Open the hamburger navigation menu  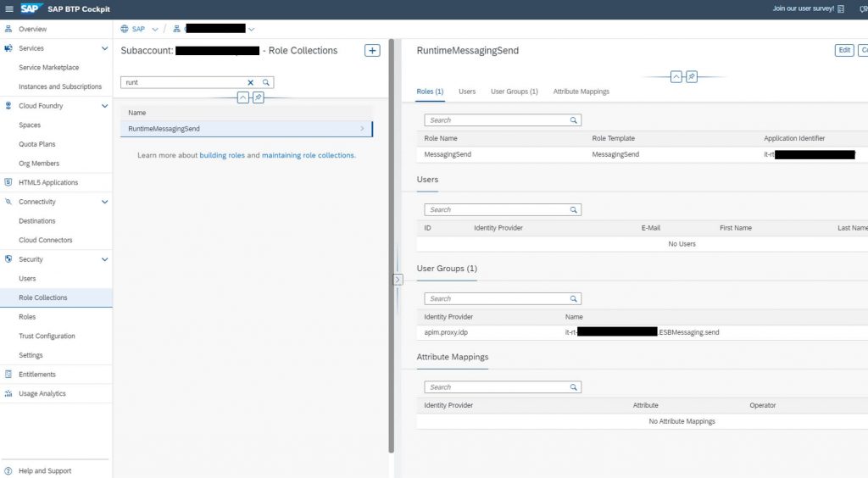pos(8,8)
